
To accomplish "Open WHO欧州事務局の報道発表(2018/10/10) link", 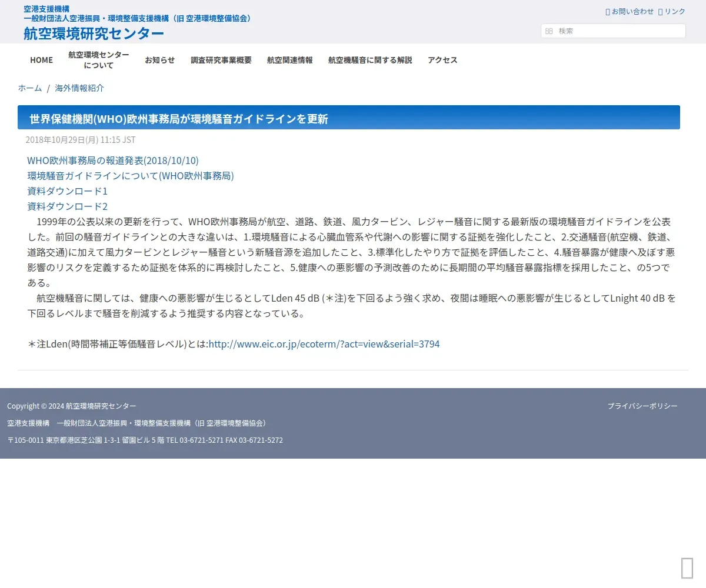I will click(x=113, y=161).
